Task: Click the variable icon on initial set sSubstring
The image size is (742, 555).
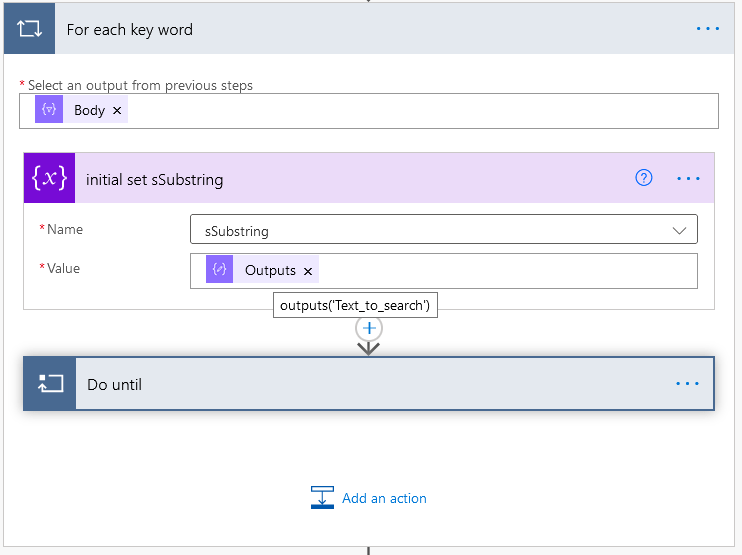Action: tap(49, 179)
